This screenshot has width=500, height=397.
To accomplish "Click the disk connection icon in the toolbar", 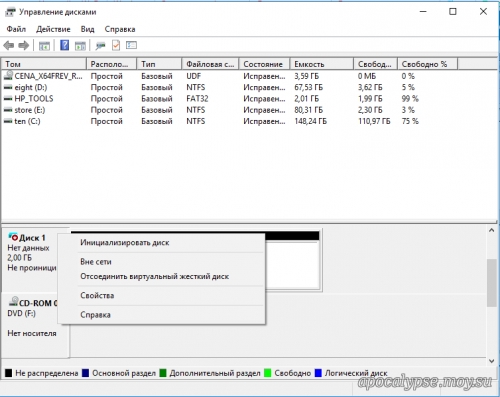I will coord(100,45).
